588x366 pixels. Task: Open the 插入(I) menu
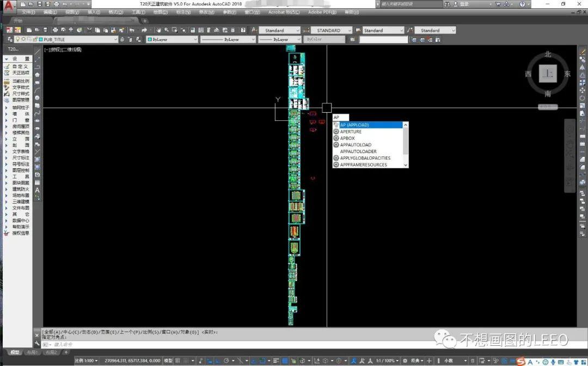(x=94, y=13)
